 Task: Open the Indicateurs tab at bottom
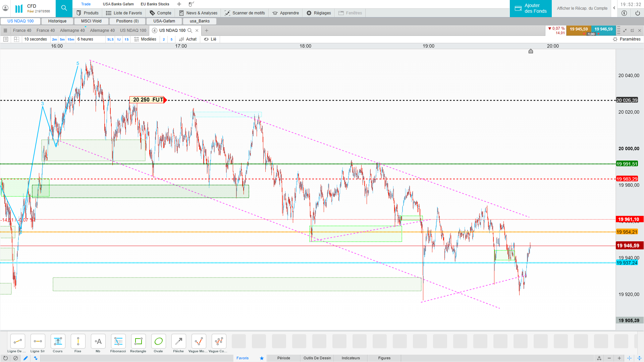coord(351,358)
